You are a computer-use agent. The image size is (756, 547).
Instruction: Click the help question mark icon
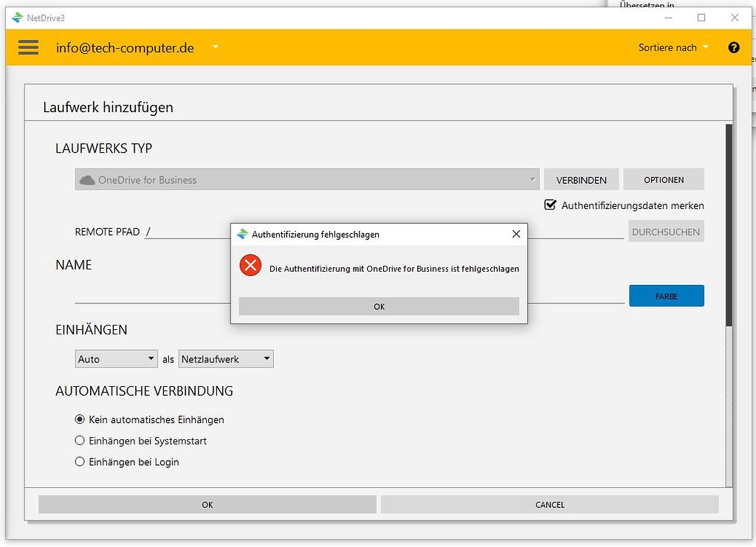(733, 47)
